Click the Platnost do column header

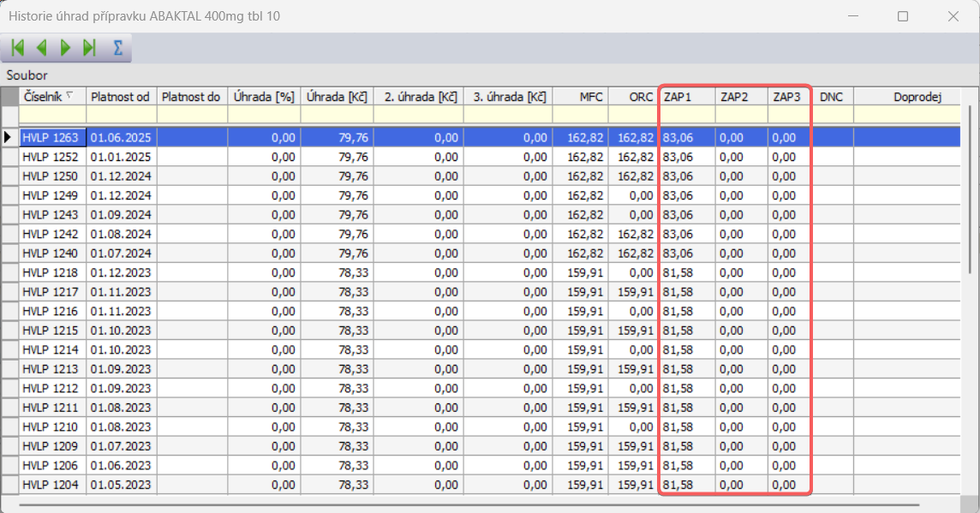pos(192,96)
